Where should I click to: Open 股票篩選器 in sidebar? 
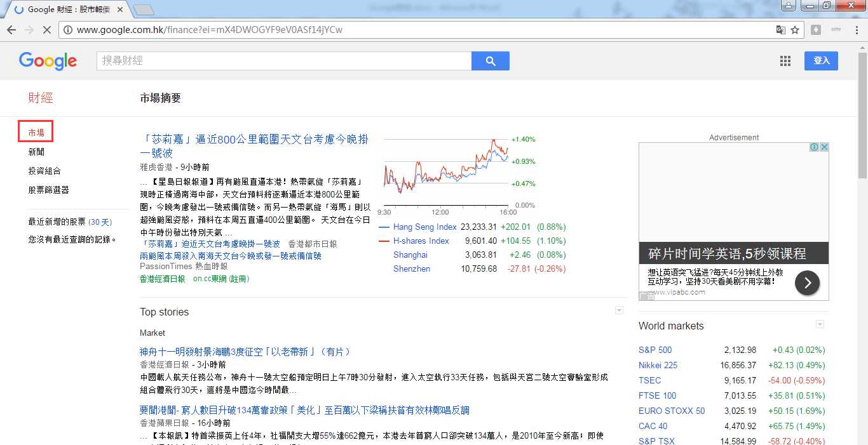pos(48,190)
